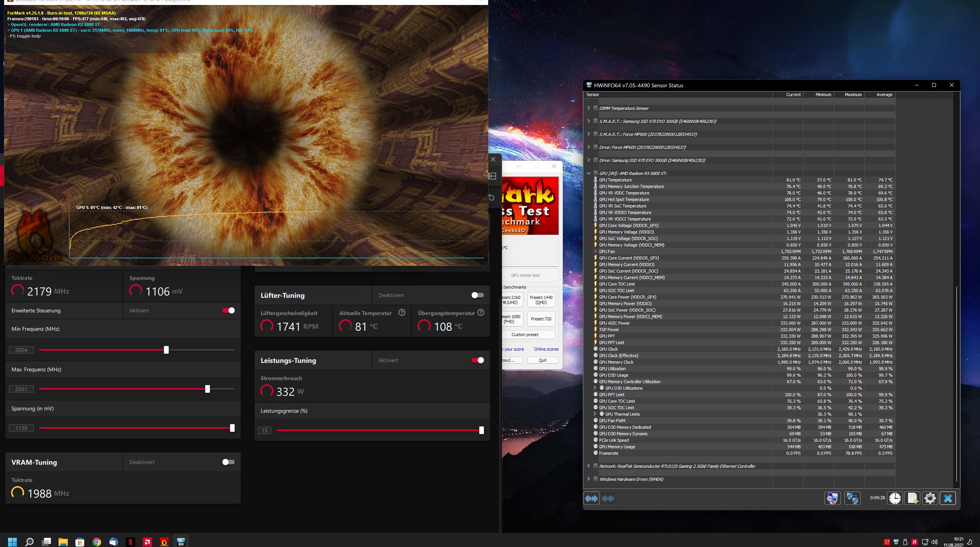
Task: Click the Current column header
Action: click(793, 95)
